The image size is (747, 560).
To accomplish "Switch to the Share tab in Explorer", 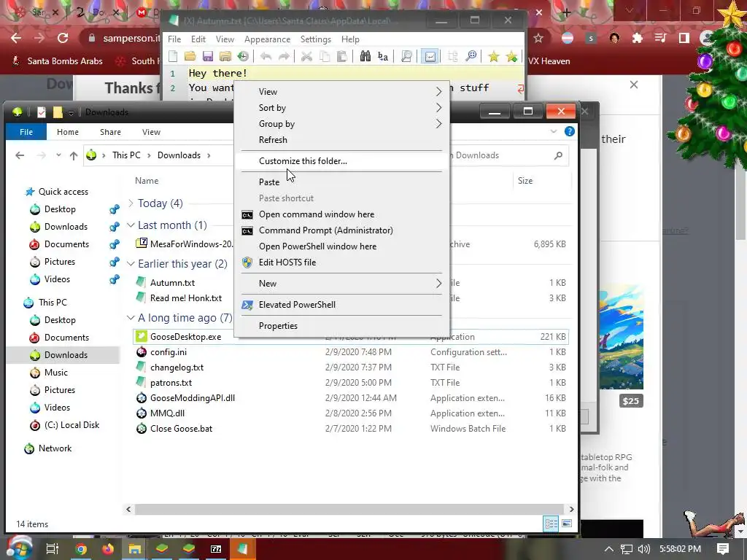I will click(x=111, y=132).
